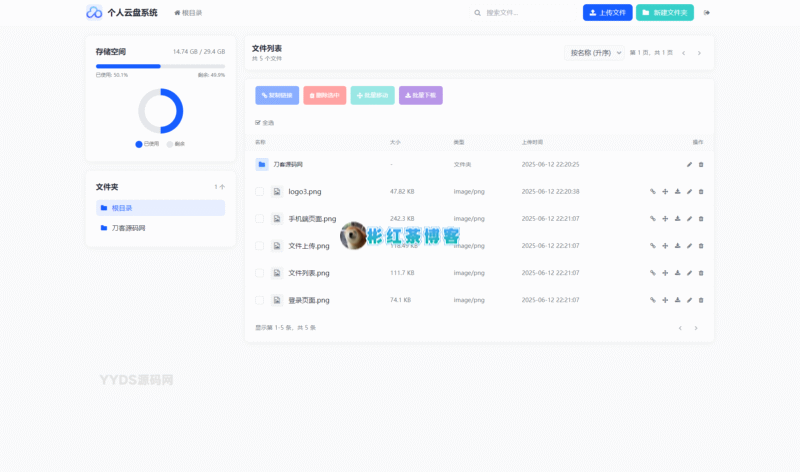800x472 pixels.
Task: Copy share link for 手机端页面.png
Action: (x=653, y=218)
